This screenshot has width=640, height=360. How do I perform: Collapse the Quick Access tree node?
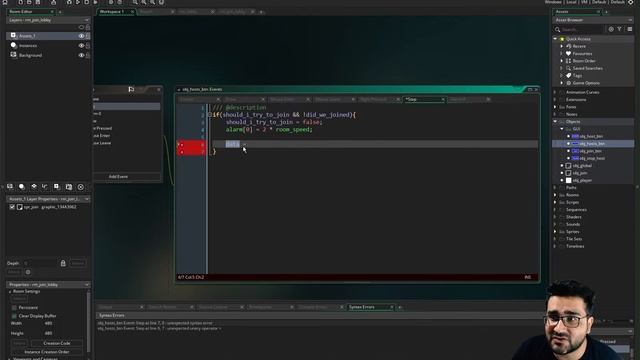tap(555, 39)
